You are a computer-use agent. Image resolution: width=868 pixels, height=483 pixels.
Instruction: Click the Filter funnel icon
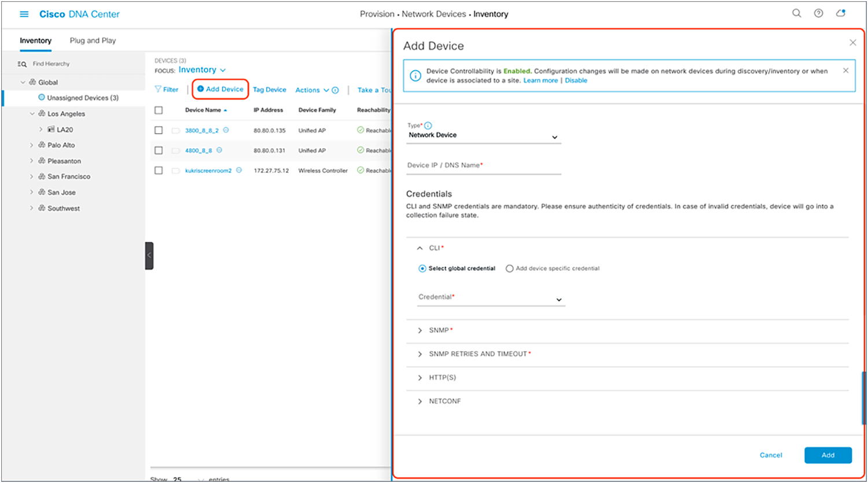point(158,89)
